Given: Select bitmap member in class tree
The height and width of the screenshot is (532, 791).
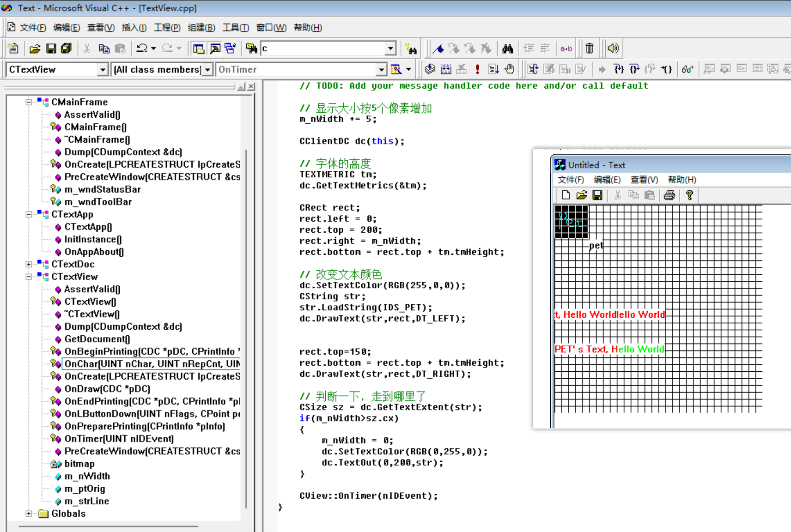Looking at the screenshot, I should (79, 464).
